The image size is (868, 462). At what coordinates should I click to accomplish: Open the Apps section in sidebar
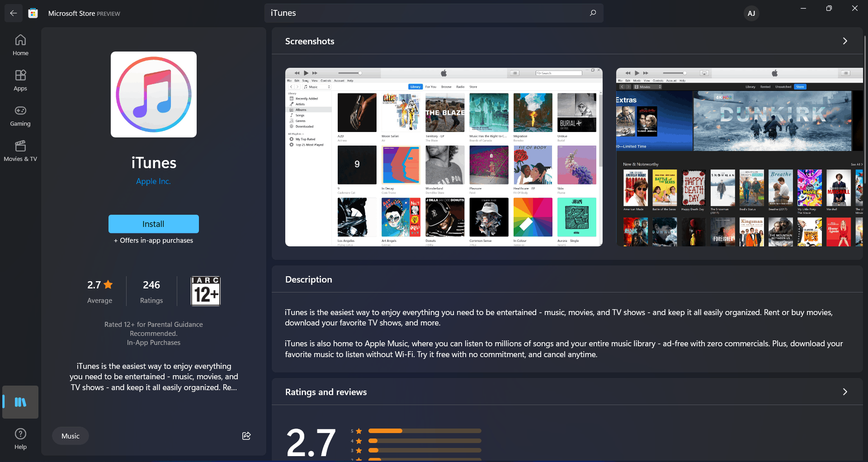point(20,80)
